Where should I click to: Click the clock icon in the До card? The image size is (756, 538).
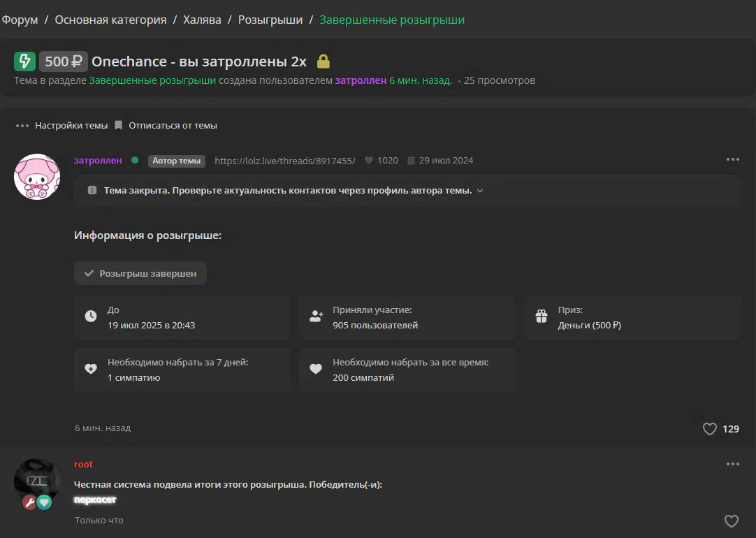coord(91,317)
